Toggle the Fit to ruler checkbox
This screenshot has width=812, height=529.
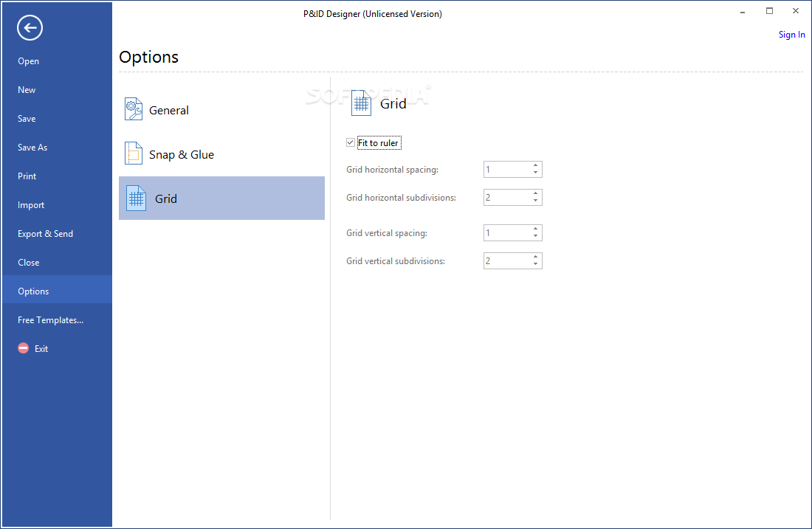pyautogui.click(x=351, y=142)
